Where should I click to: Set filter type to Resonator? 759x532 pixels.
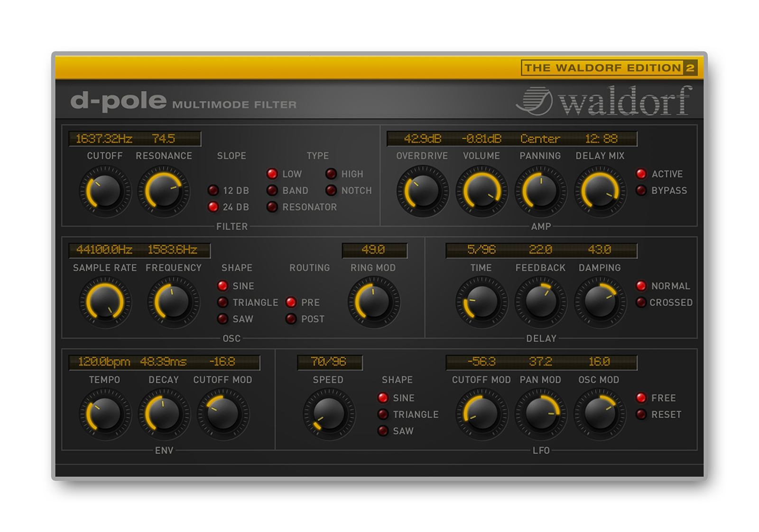pos(272,207)
